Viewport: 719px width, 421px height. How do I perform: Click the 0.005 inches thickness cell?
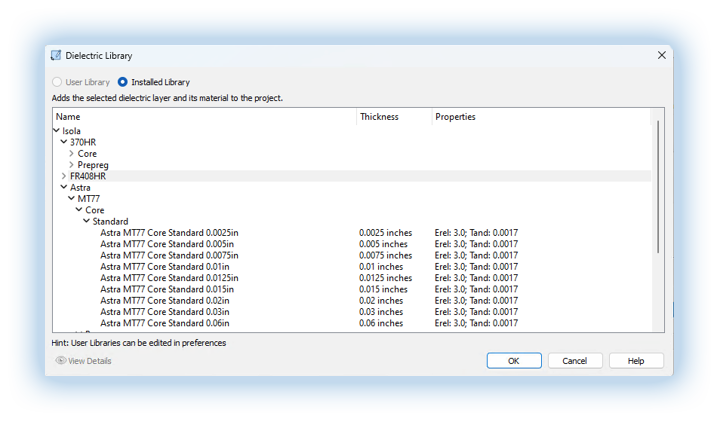383,244
